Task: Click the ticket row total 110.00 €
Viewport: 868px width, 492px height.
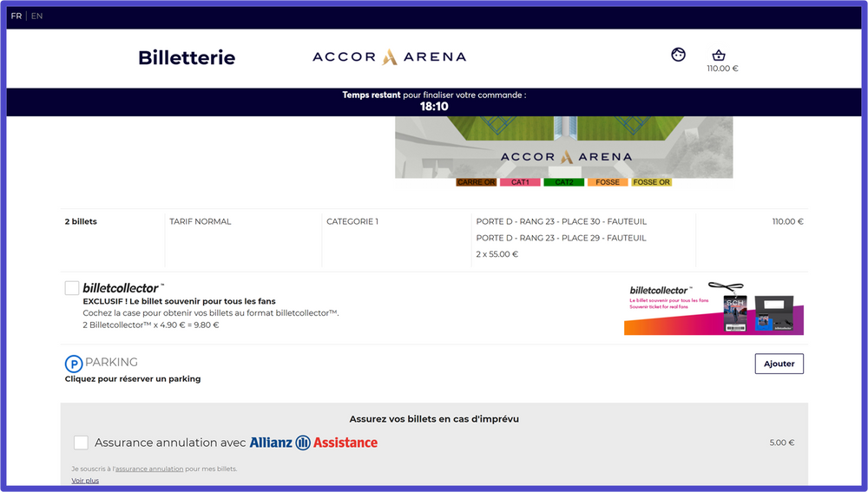Action: [x=788, y=221]
